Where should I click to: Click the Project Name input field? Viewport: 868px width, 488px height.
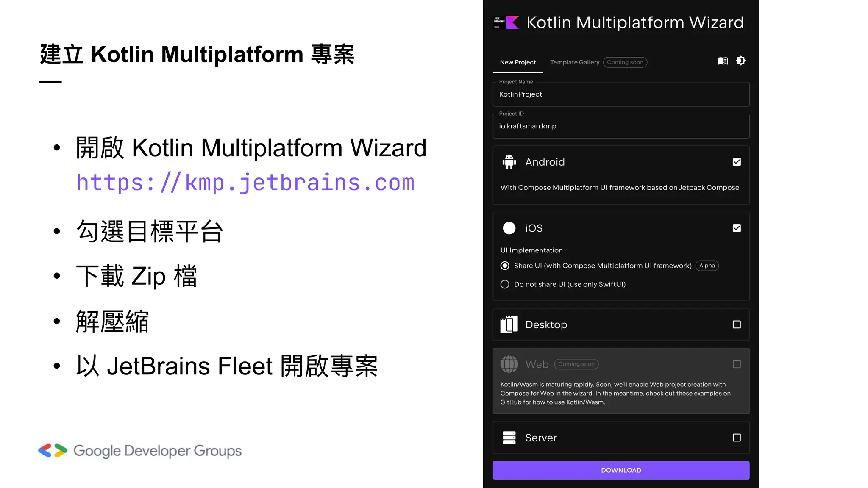(x=621, y=94)
